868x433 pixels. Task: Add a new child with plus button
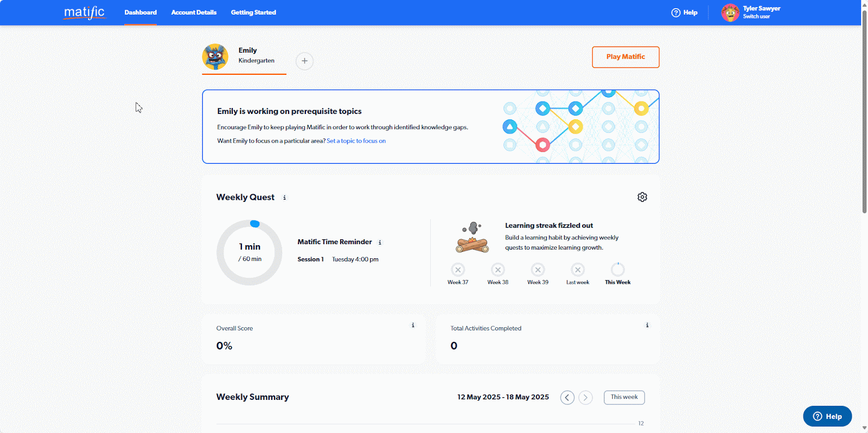pos(304,61)
